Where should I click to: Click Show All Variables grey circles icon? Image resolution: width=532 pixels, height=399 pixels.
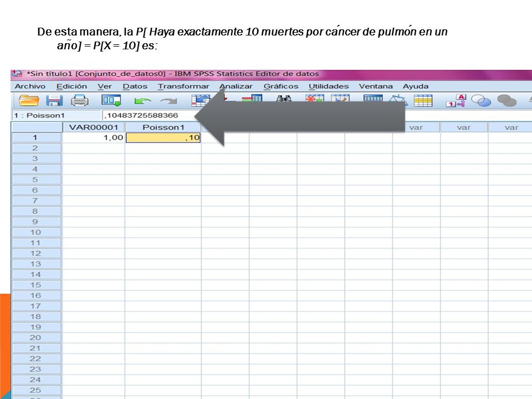pos(507,101)
